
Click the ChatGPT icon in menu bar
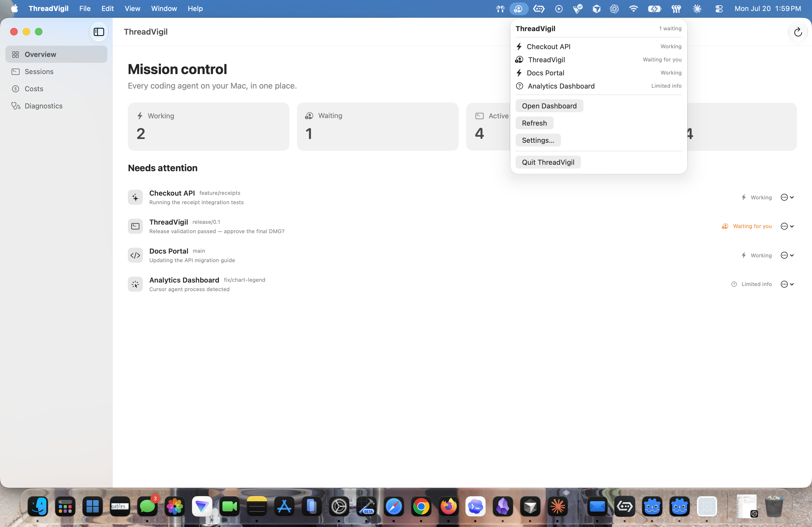(614, 9)
